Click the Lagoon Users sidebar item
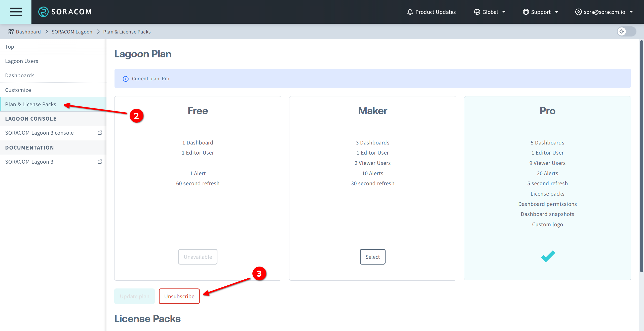The height and width of the screenshot is (331, 644). click(22, 61)
